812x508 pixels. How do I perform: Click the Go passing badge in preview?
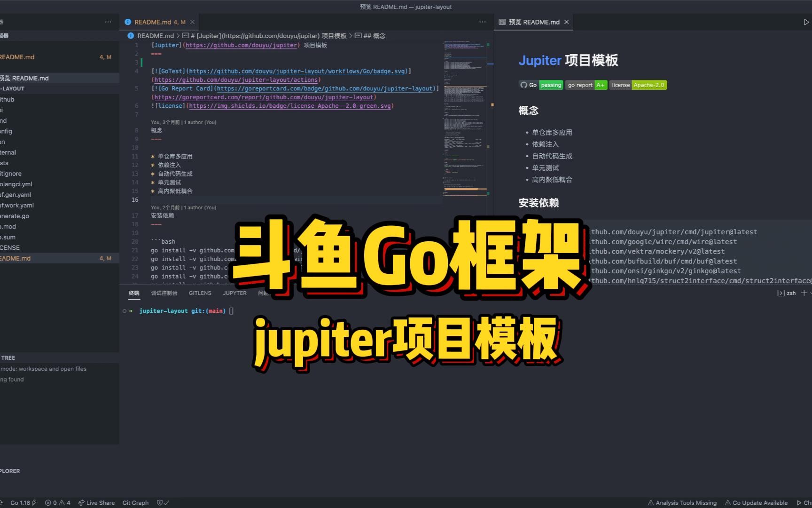click(x=541, y=85)
